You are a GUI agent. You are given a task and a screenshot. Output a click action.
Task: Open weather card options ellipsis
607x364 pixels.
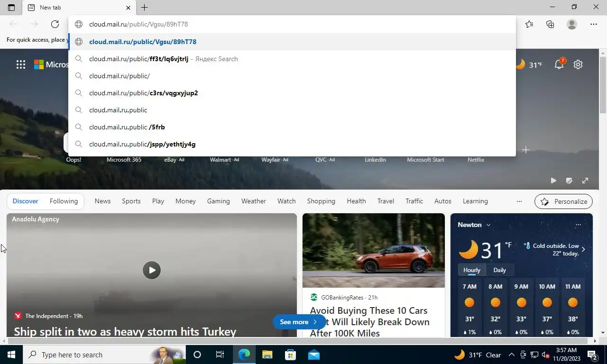pyautogui.click(x=578, y=225)
